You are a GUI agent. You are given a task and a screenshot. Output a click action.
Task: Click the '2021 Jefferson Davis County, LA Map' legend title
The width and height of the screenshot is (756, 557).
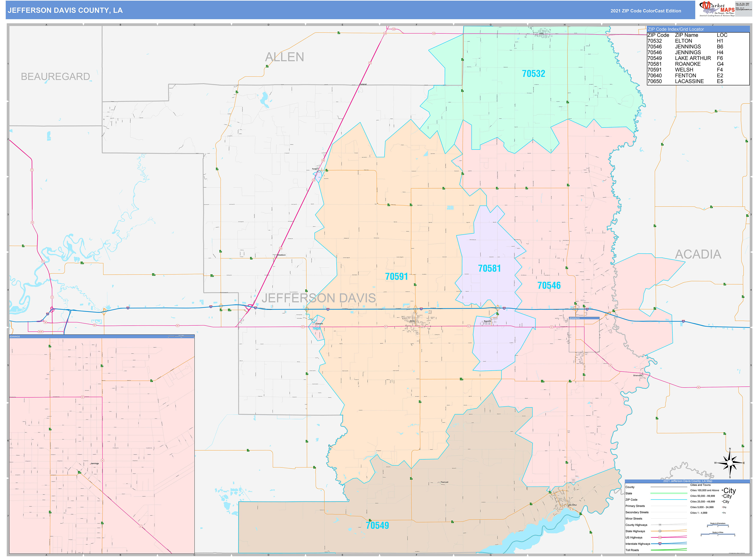point(687,481)
